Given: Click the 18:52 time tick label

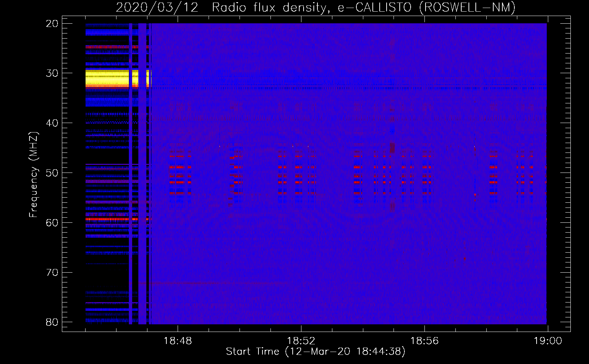Looking at the screenshot, I should [x=301, y=341].
